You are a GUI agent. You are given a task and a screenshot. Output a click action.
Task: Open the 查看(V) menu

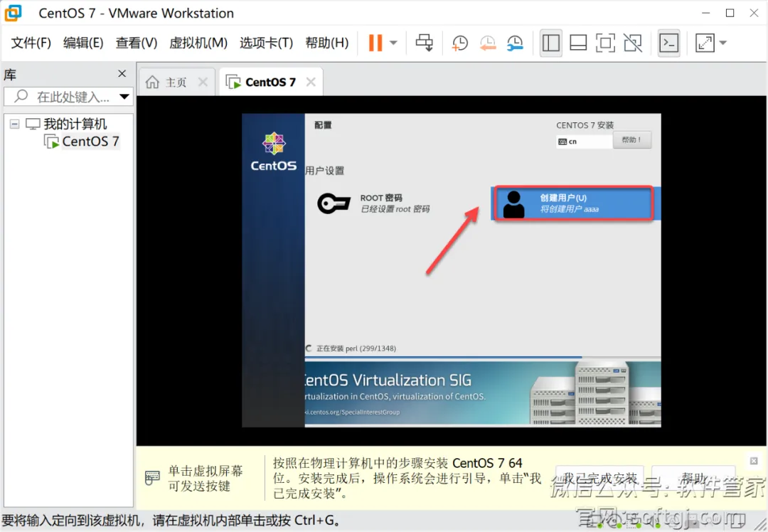point(136,43)
